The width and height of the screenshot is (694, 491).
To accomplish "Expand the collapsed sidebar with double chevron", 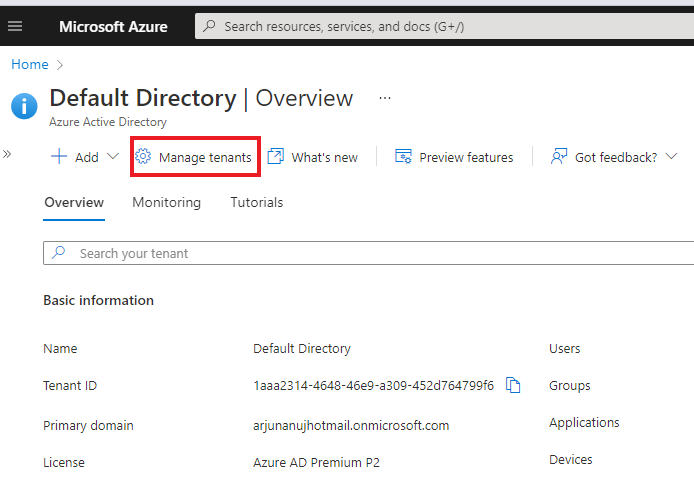I will 7,154.
